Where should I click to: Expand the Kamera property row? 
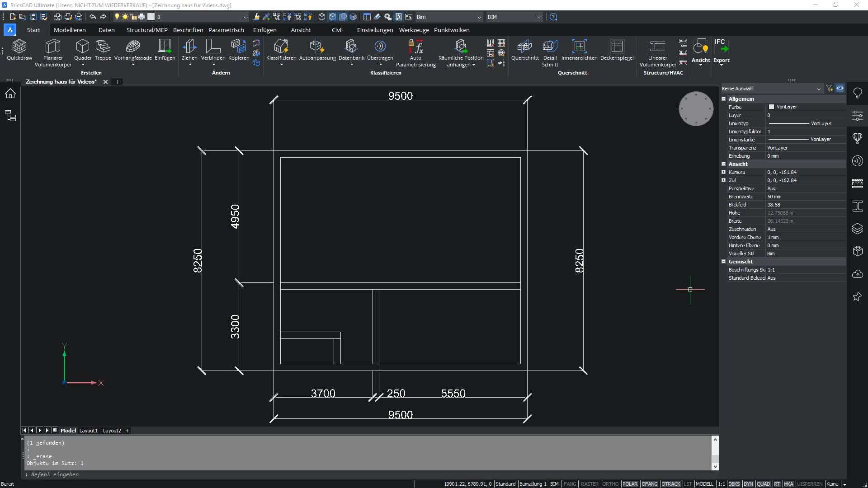(723, 172)
